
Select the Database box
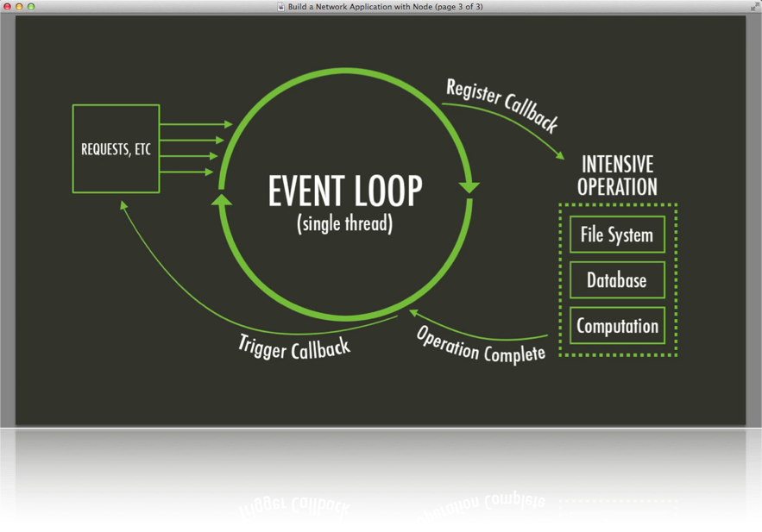(x=616, y=280)
